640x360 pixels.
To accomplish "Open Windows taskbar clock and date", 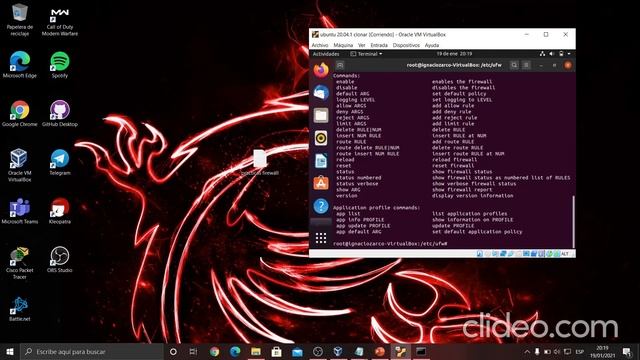I will pyautogui.click(x=602, y=351).
